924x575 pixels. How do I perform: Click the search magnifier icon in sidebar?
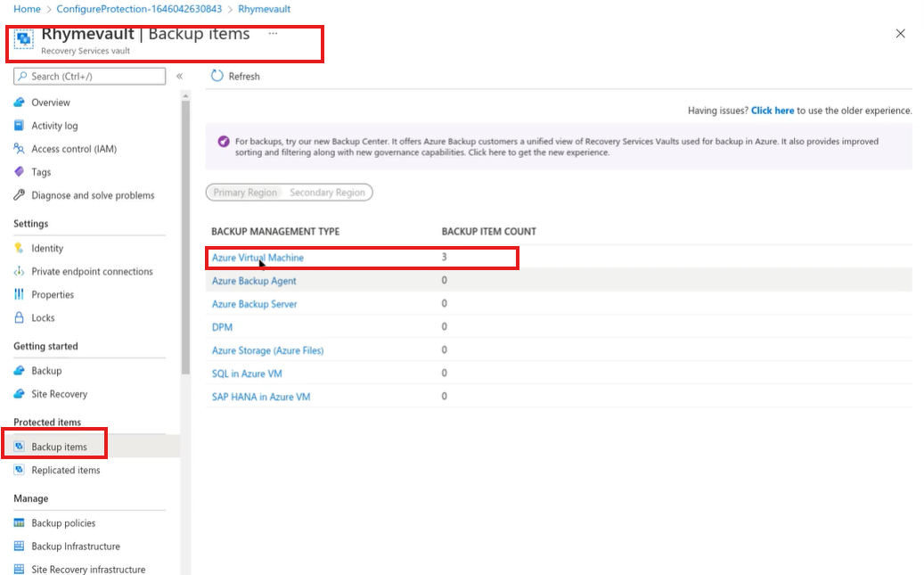point(23,76)
